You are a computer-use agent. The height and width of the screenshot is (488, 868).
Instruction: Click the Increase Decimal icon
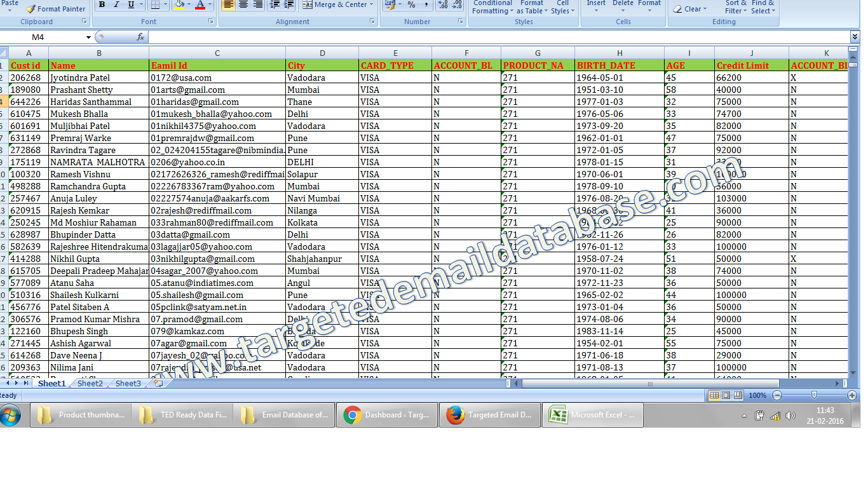(442, 5)
